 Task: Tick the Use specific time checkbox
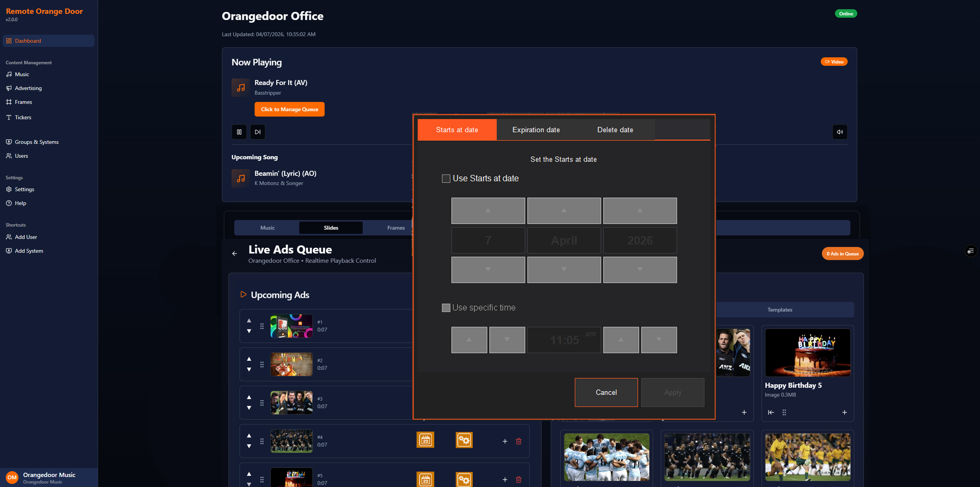446,308
